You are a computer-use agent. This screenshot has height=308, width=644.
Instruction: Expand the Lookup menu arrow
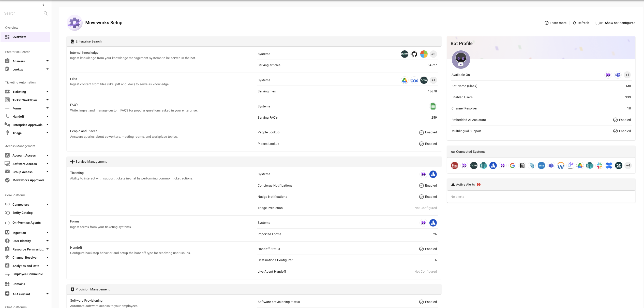click(x=47, y=69)
